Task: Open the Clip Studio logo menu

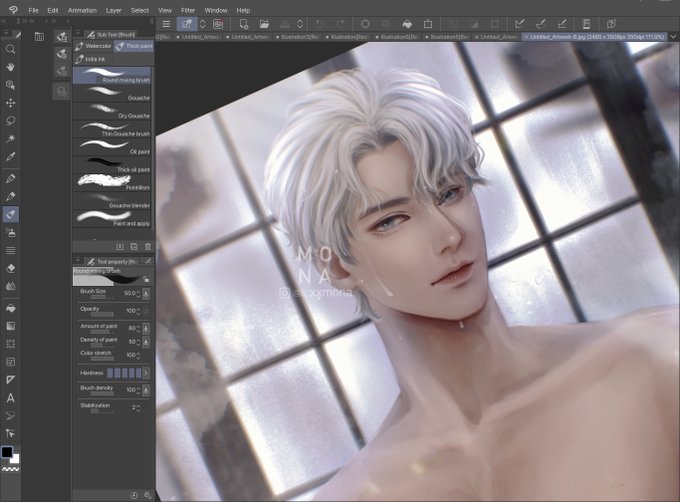Action: tap(13, 10)
